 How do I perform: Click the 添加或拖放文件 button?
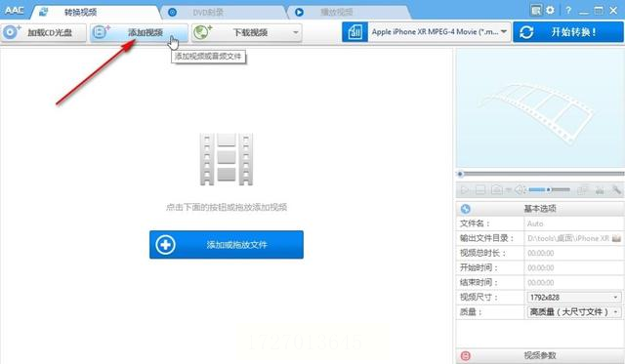pyautogui.click(x=227, y=245)
